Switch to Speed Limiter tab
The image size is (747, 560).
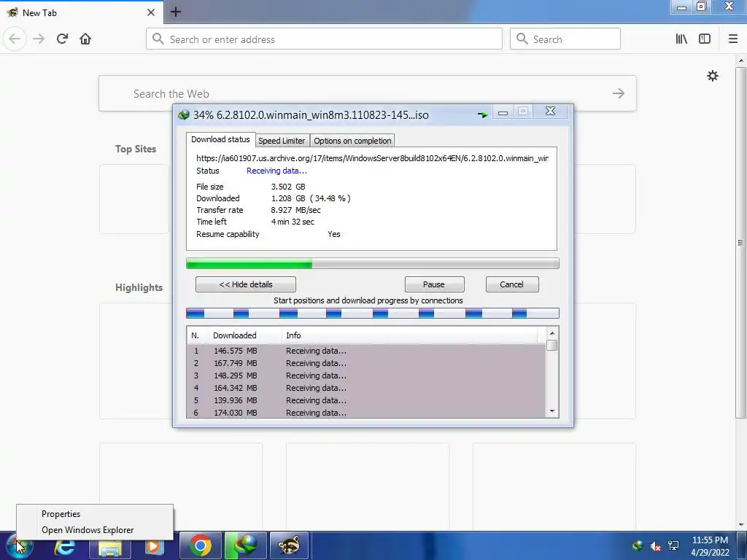(282, 141)
